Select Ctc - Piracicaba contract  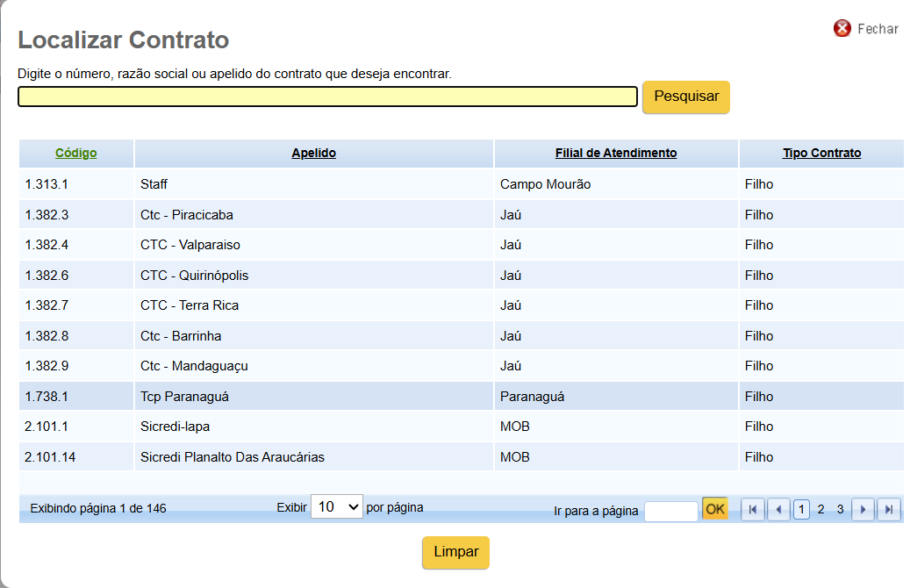187,215
